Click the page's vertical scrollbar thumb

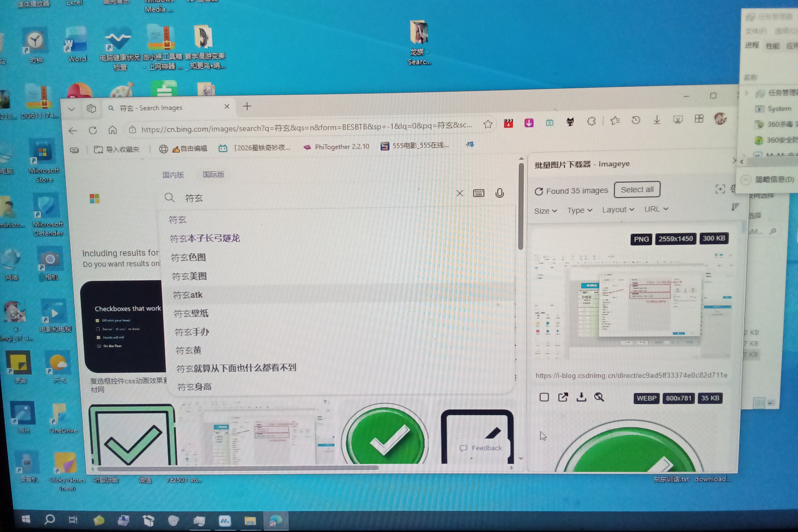[521, 207]
